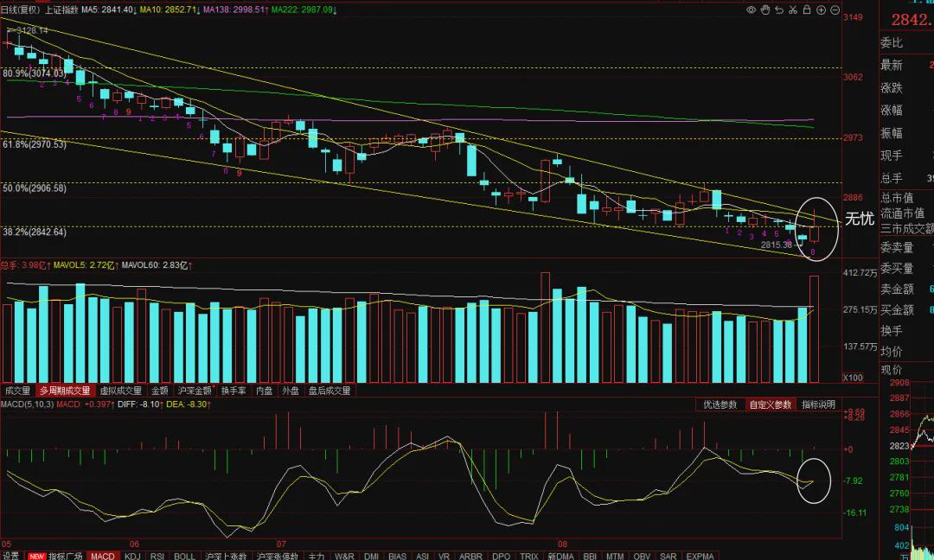Click the 委比 row in quote panel
The height and width of the screenshot is (560, 934).
coord(906,43)
